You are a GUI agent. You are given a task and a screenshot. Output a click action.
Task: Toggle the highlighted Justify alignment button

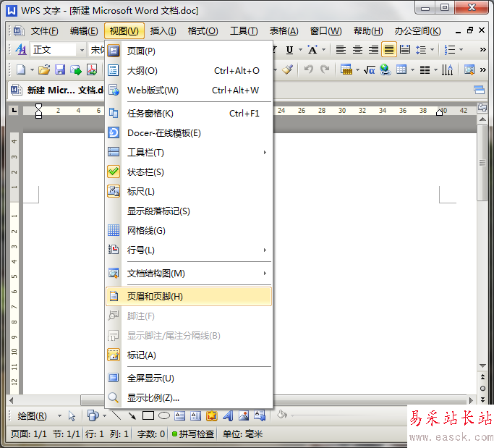pos(389,49)
